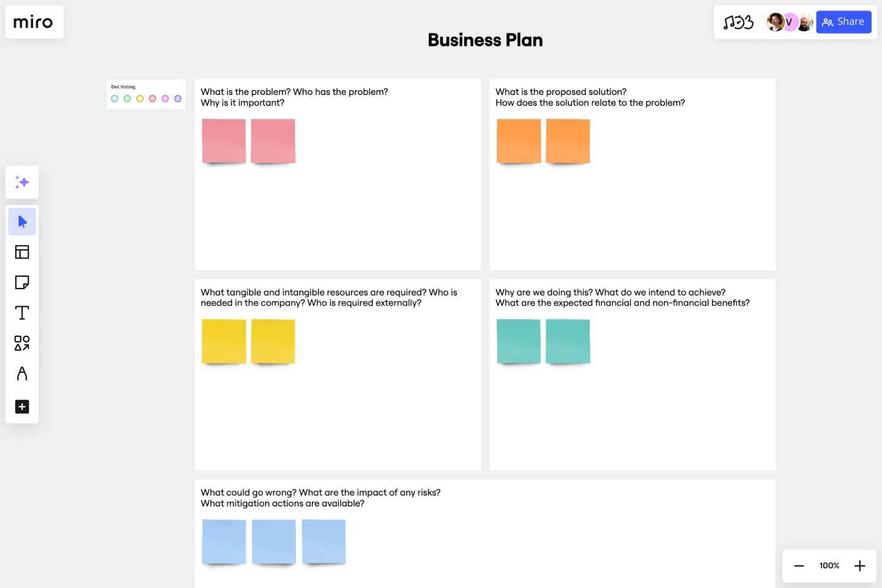
Task: Choose the Sticky note tool
Action: tap(22, 282)
